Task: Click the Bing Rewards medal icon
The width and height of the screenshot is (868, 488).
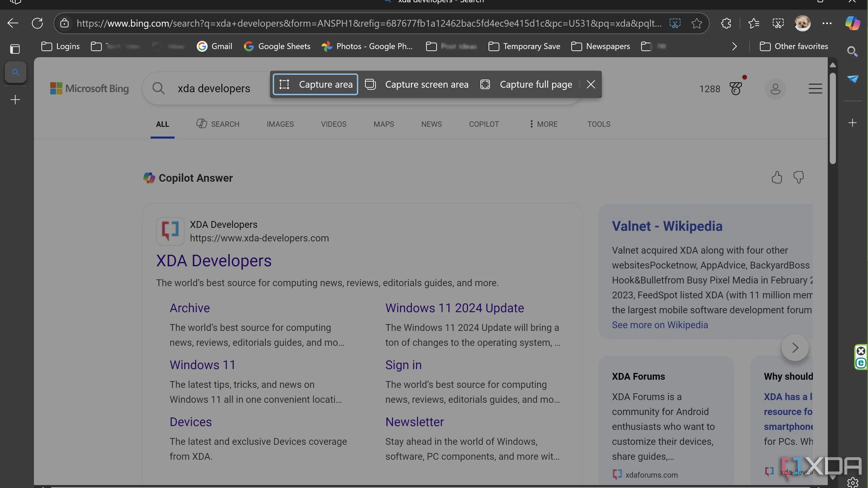Action: (x=736, y=89)
